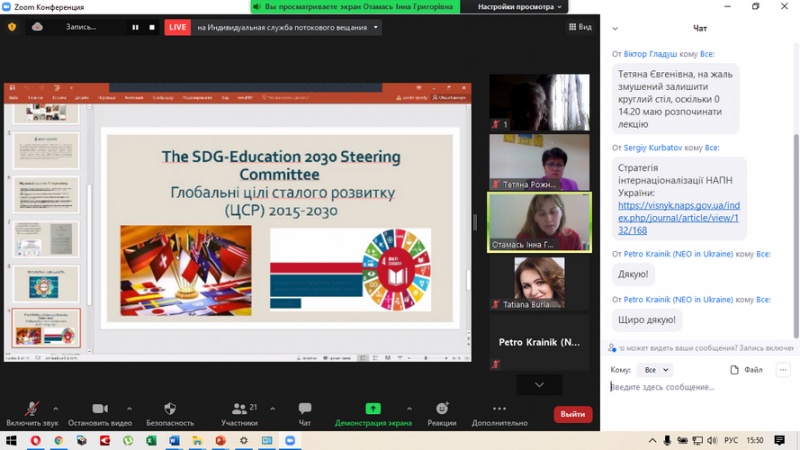Stop the recording
800x450 pixels.
coord(153,27)
